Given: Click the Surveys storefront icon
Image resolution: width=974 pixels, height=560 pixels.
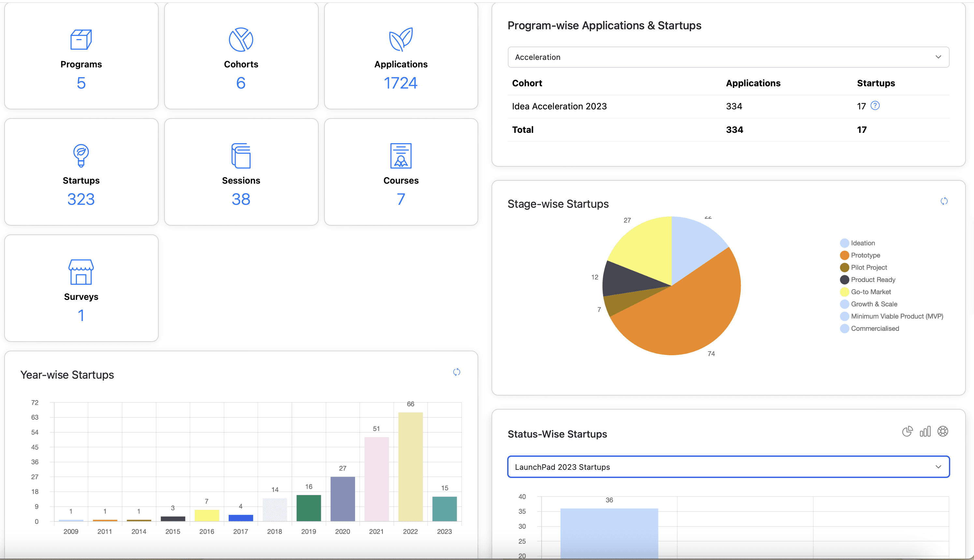Looking at the screenshot, I should pos(81,272).
